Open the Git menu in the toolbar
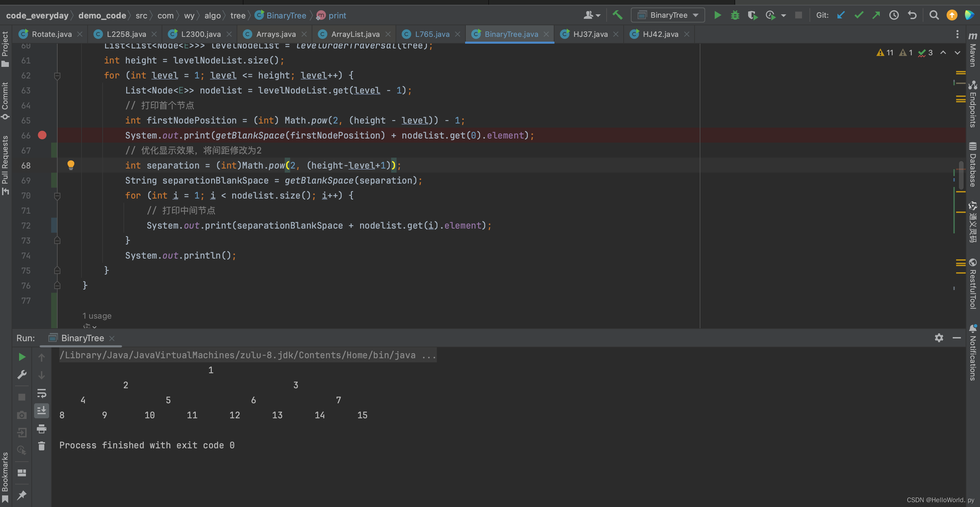 click(x=821, y=14)
